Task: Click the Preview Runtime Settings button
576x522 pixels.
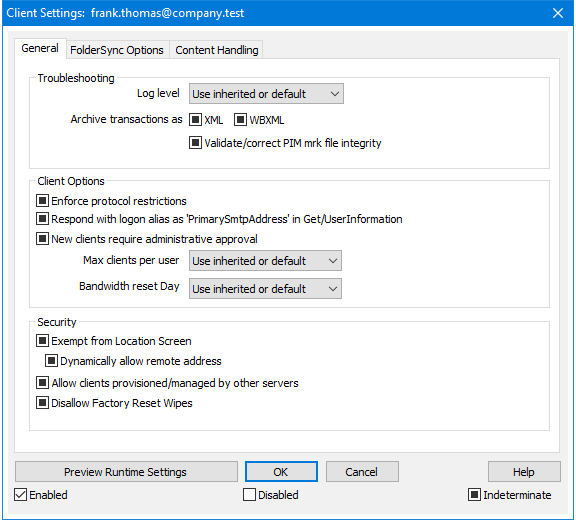Action: coord(126,472)
